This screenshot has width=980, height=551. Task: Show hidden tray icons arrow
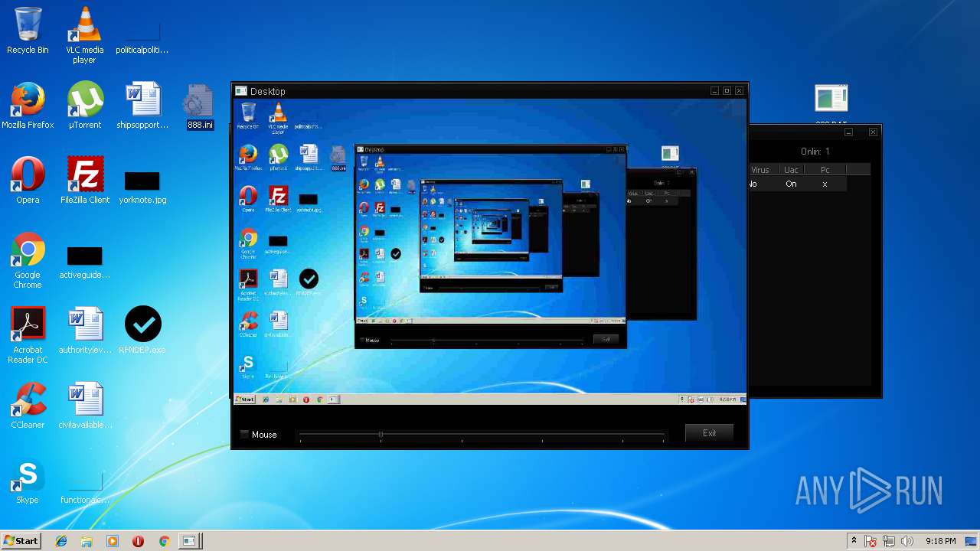[x=854, y=541]
